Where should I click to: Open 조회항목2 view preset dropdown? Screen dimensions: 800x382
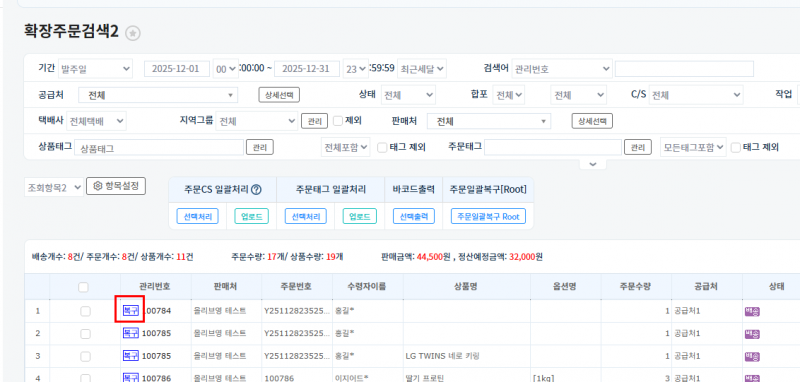(x=54, y=187)
